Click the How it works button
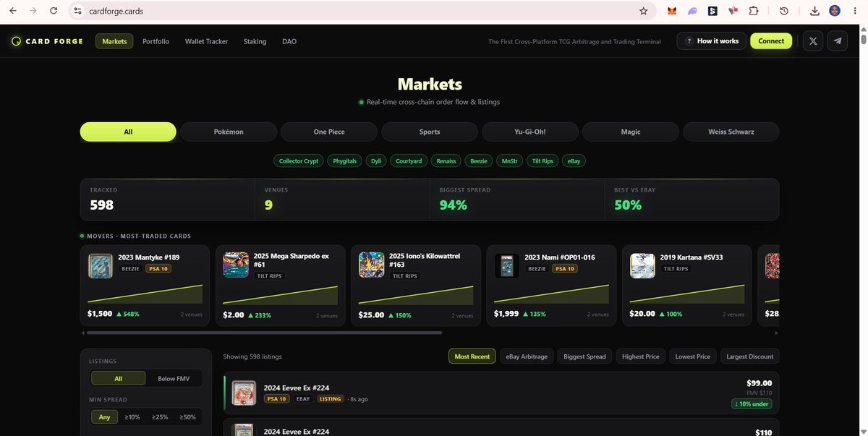868x436 pixels. click(x=712, y=41)
